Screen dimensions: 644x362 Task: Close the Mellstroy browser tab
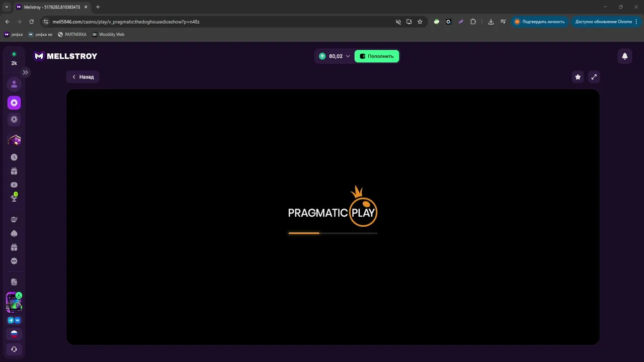click(x=85, y=7)
